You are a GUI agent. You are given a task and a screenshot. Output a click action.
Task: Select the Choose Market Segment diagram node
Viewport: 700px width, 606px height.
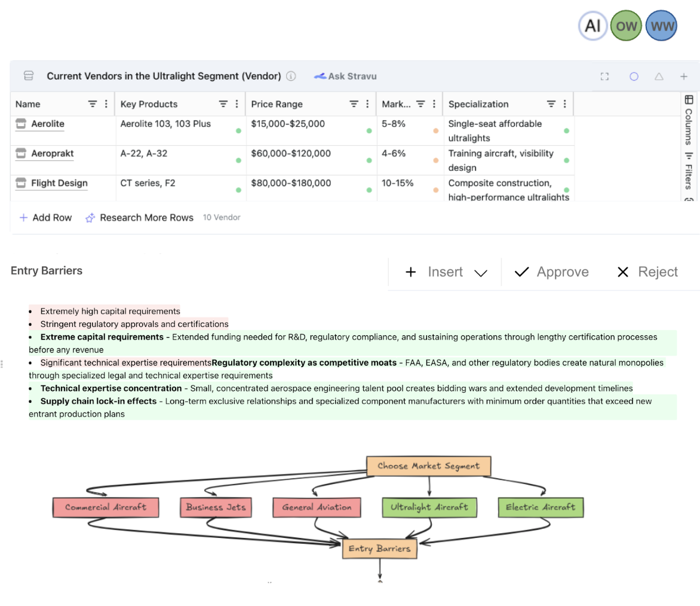pyautogui.click(x=429, y=466)
